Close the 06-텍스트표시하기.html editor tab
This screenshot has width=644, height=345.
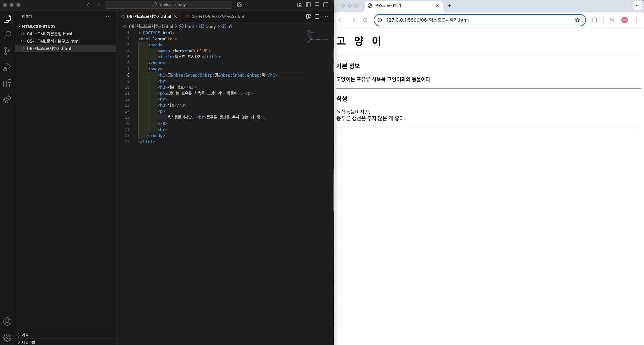tap(176, 16)
